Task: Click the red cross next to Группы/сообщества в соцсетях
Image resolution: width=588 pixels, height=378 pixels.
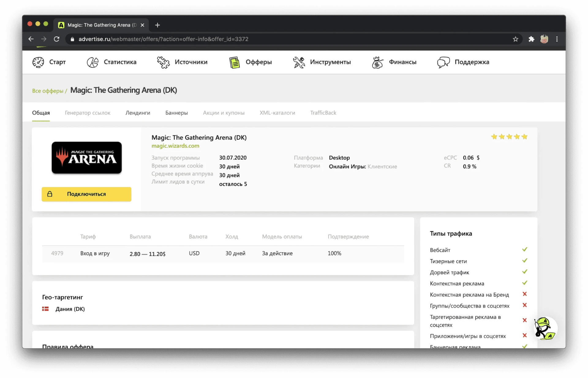Action: [x=525, y=305]
